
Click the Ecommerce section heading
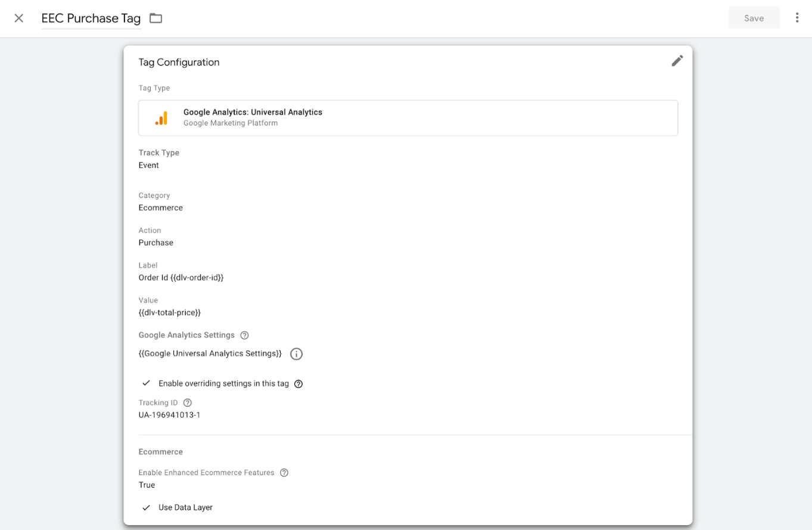click(161, 452)
